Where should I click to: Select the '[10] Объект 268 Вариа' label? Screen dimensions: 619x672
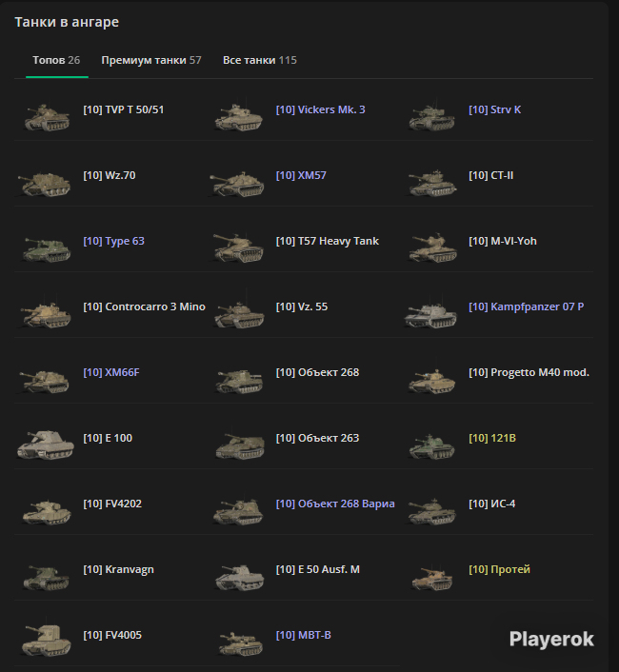(x=335, y=504)
